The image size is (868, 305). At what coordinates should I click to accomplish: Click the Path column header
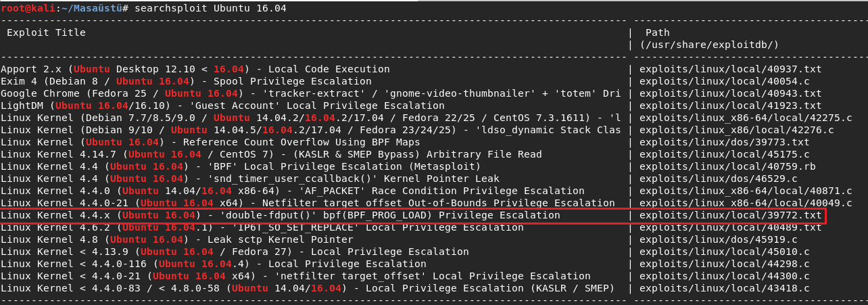[x=657, y=32]
